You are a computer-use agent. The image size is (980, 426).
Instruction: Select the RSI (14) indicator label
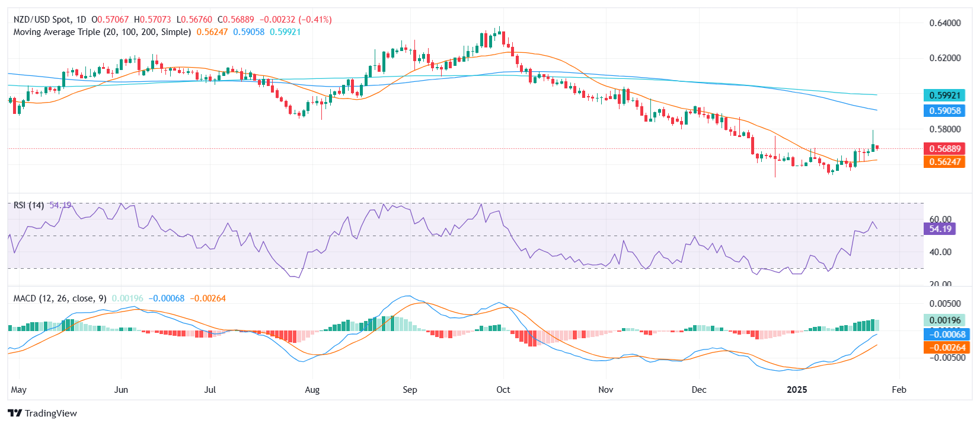click(28, 205)
